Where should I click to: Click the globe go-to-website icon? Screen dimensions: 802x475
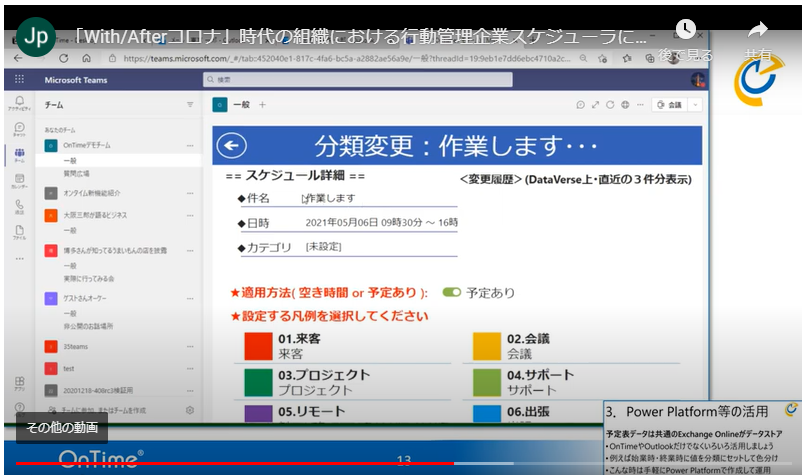[625, 105]
